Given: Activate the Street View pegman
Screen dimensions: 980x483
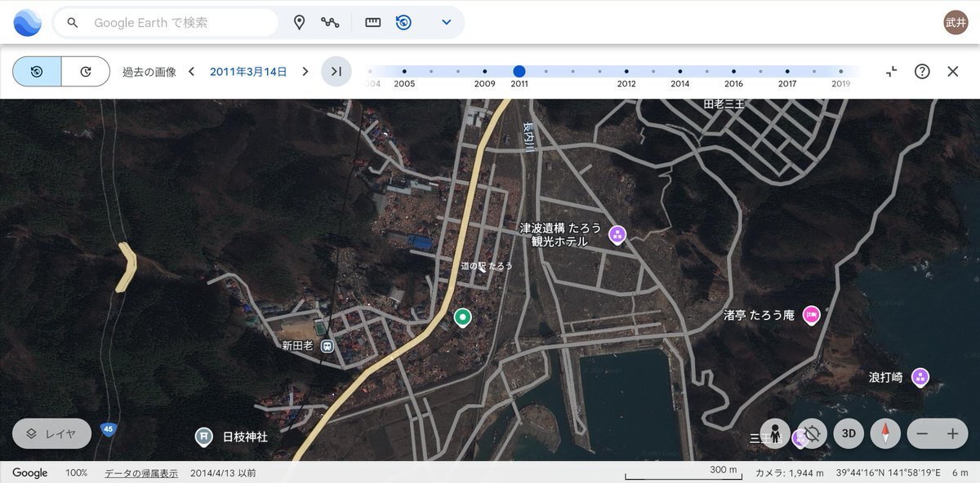Looking at the screenshot, I should point(774,433).
